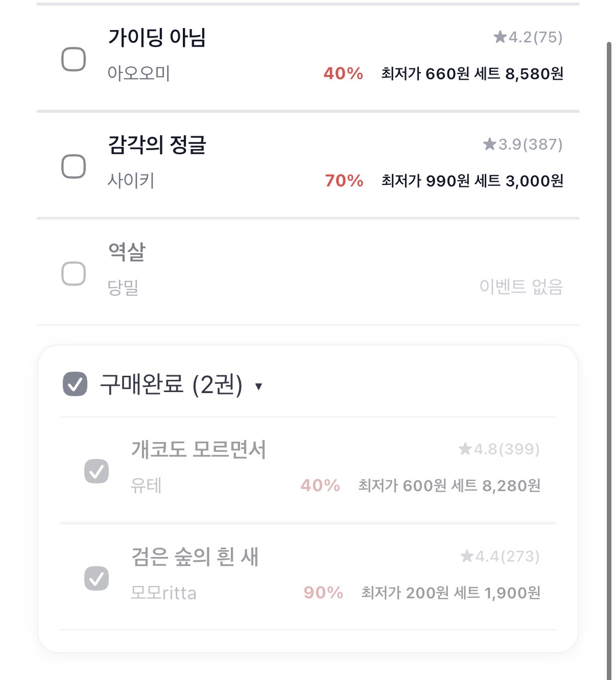616x680 pixels.
Task: Open the 역살 book title
Action: (127, 252)
